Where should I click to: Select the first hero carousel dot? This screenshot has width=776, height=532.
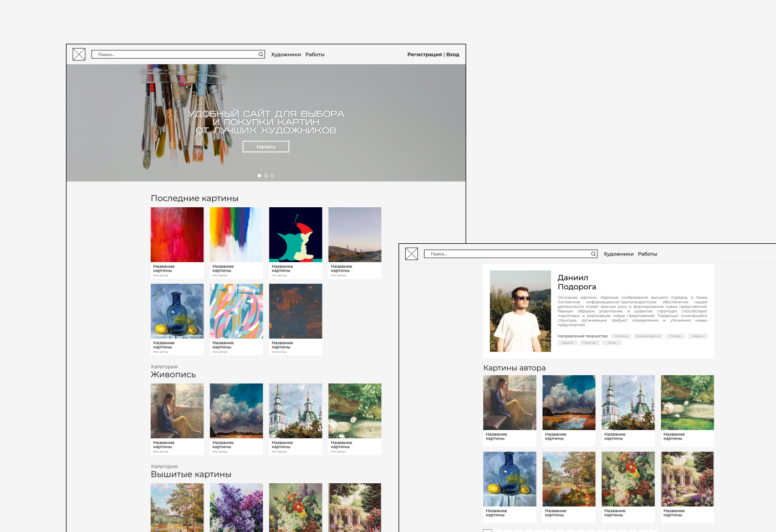click(x=259, y=176)
